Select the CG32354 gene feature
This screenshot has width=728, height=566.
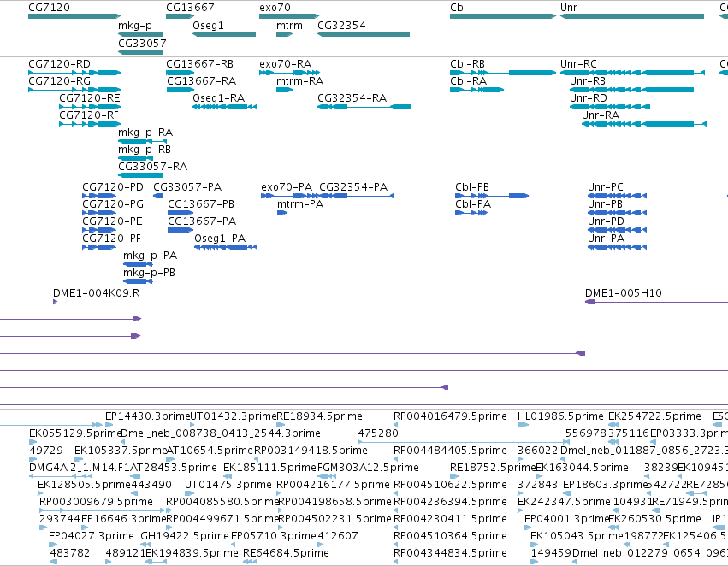point(364,34)
